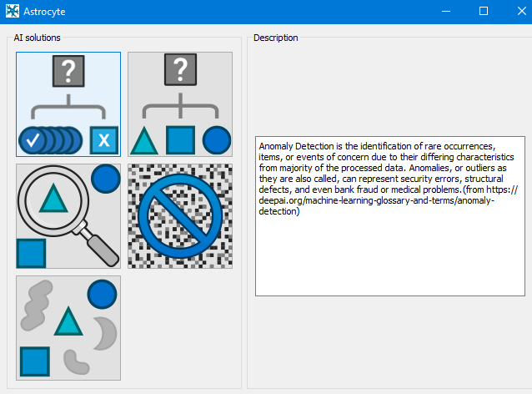Viewport: 532px width, 394px height.
Task: Select the Anomaly Detection solution tile
Action: point(68,104)
